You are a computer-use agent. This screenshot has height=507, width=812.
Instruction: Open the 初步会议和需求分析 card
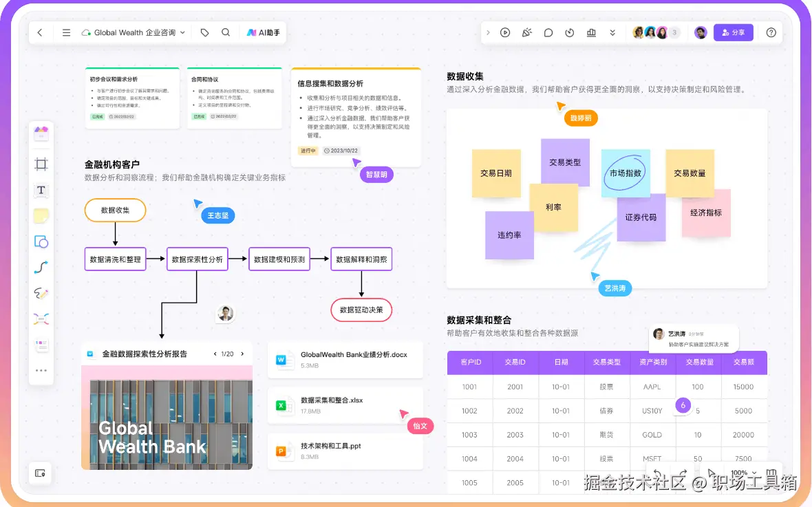coord(132,98)
